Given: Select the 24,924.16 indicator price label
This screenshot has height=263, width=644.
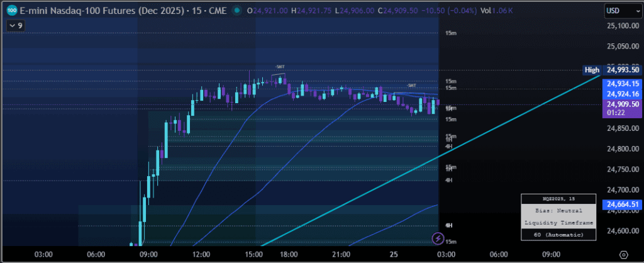Looking at the screenshot, I should (x=622, y=94).
